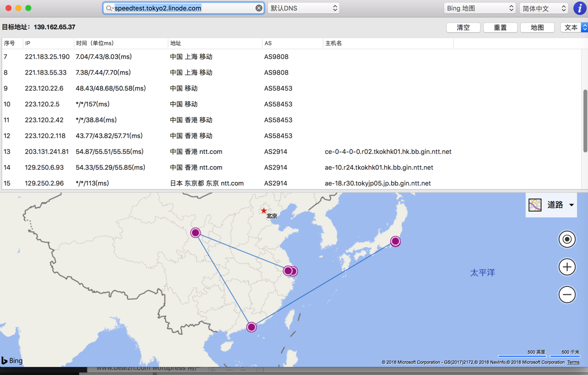Click time value 54.87/55.51/55.55(ms)
The width and height of the screenshot is (588, 375).
pos(110,152)
